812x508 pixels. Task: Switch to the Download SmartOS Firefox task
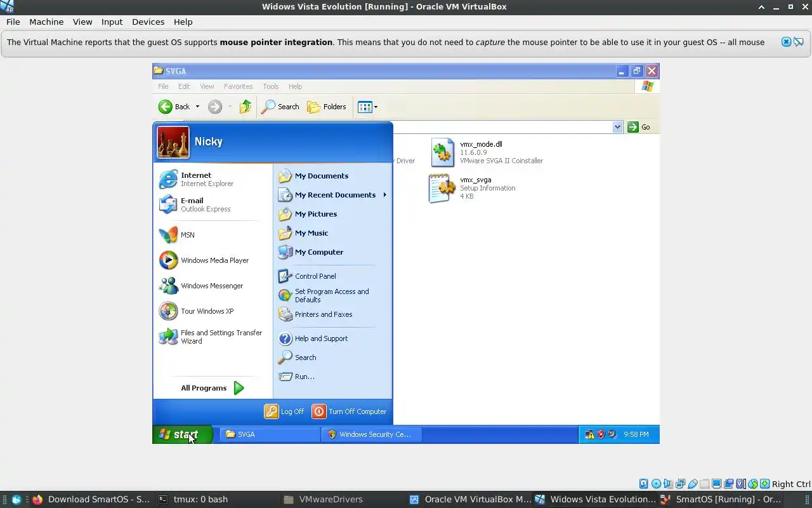pos(91,499)
